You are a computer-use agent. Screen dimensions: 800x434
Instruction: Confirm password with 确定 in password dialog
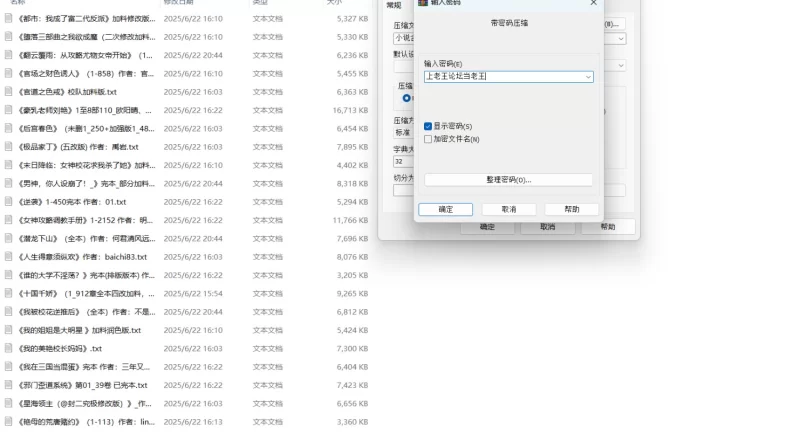446,209
